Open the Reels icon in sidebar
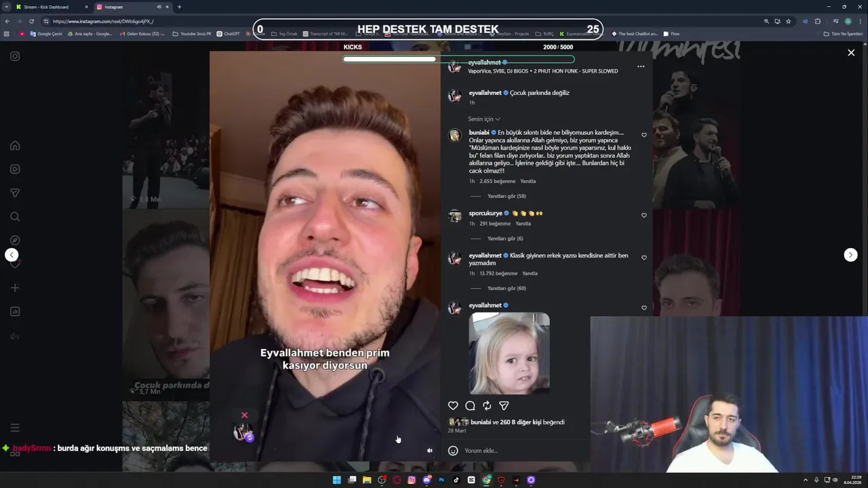868x488 pixels. pyautogui.click(x=15, y=169)
